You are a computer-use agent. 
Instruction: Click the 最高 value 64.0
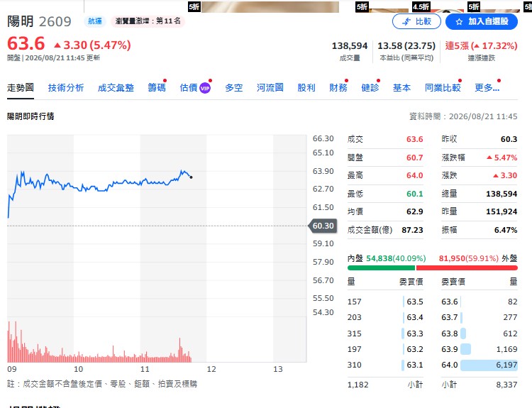(415, 175)
